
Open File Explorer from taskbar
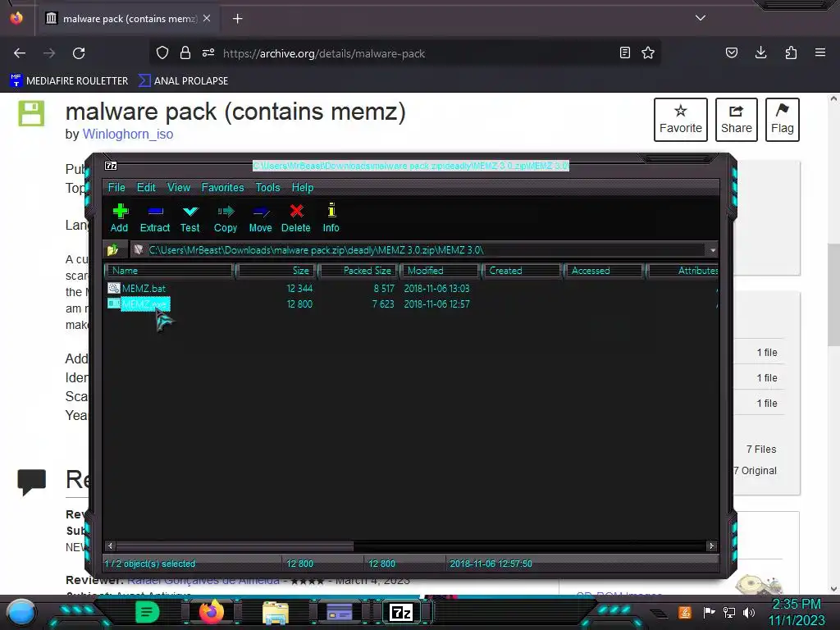coord(276,612)
